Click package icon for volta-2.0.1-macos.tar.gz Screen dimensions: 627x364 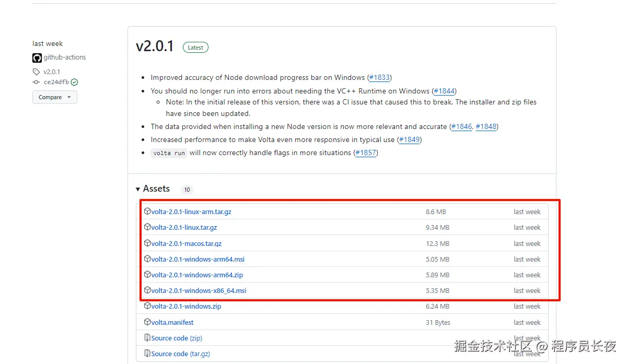tap(147, 243)
